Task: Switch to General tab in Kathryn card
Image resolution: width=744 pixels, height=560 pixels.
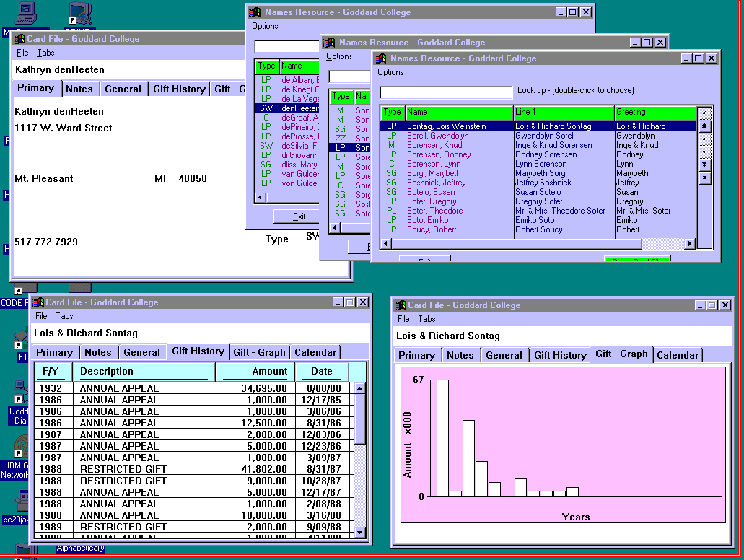Action: (123, 89)
